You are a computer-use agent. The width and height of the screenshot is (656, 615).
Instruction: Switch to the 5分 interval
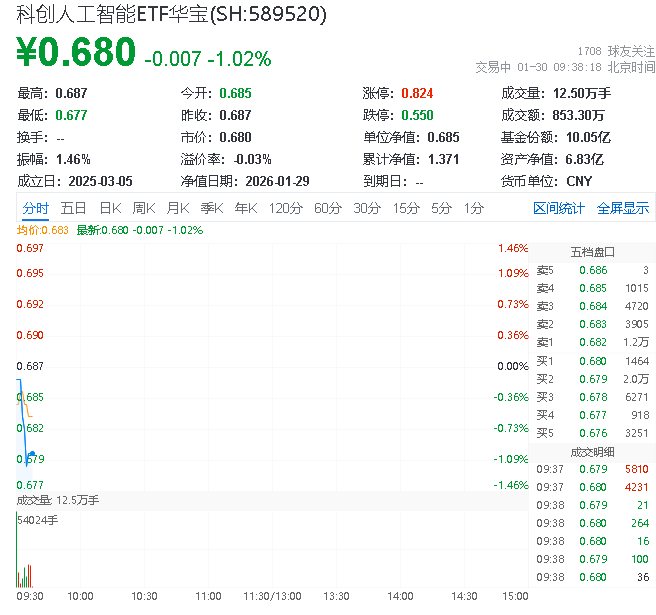442,208
